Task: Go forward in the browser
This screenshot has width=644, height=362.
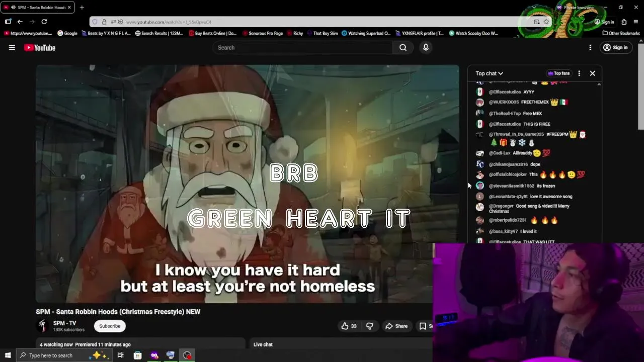Action: pos(32,22)
